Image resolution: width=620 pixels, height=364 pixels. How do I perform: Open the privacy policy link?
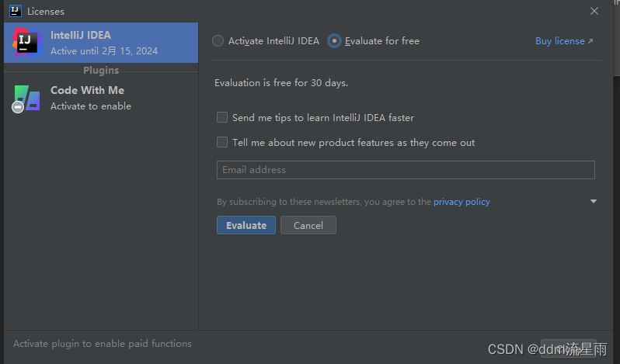(x=462, y=202)
